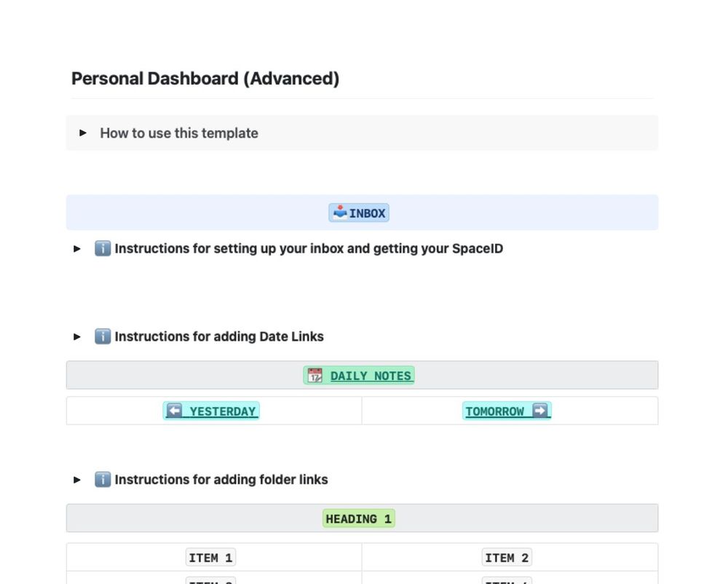Click the calendar icon beside DAILY NOTES
Screen dimensions: 728x584
[x=314, y=376]
